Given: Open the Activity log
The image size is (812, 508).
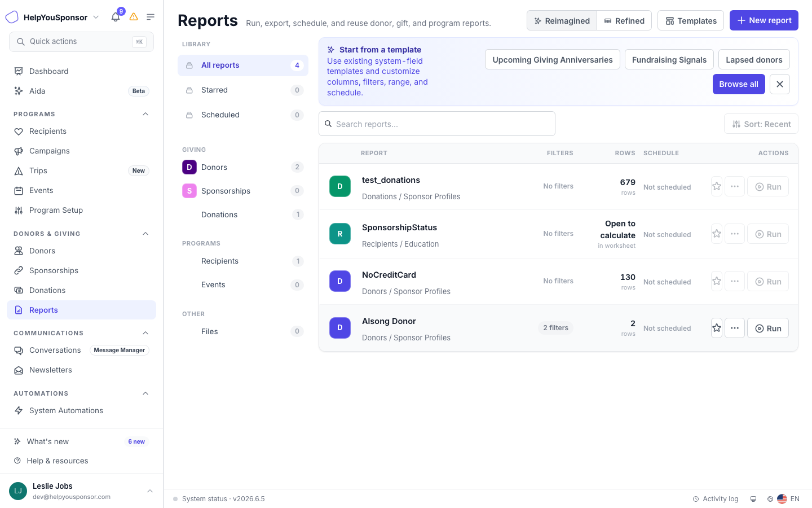Looking at the screenshot, I should [x=716, y=499].
